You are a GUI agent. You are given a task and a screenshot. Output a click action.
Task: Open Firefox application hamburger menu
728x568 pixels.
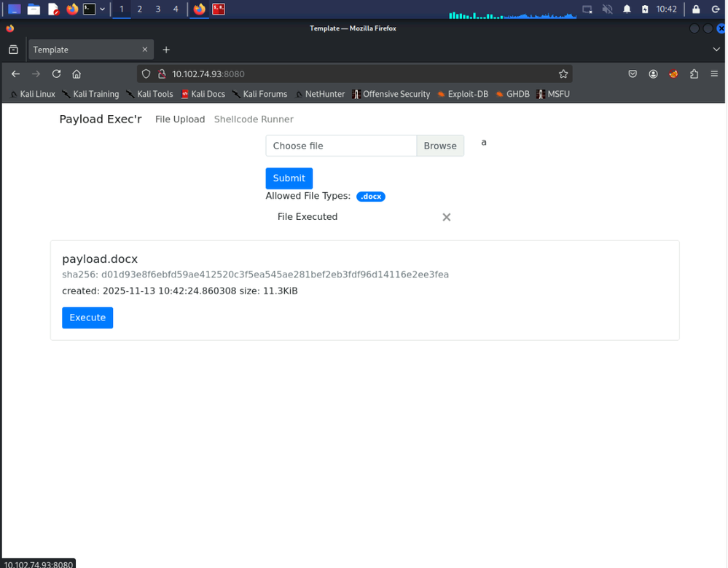[x=714, y=74]
